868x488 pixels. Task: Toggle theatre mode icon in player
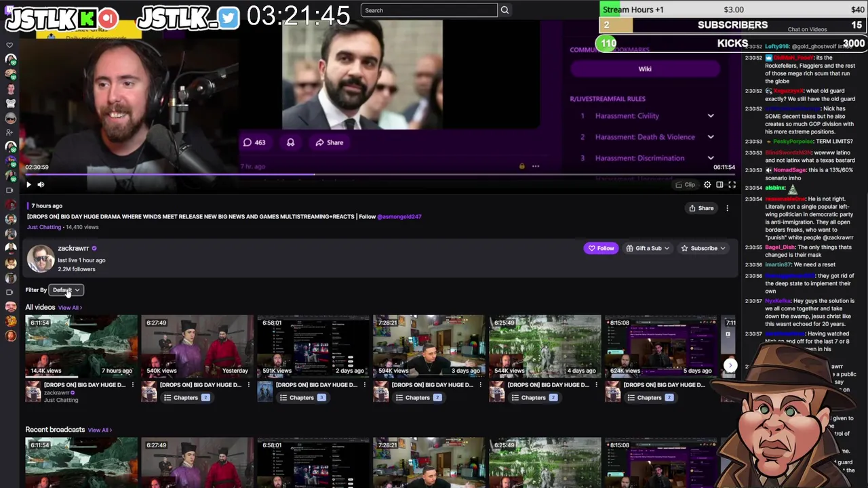pyautogui.click(x=719, y=184)
